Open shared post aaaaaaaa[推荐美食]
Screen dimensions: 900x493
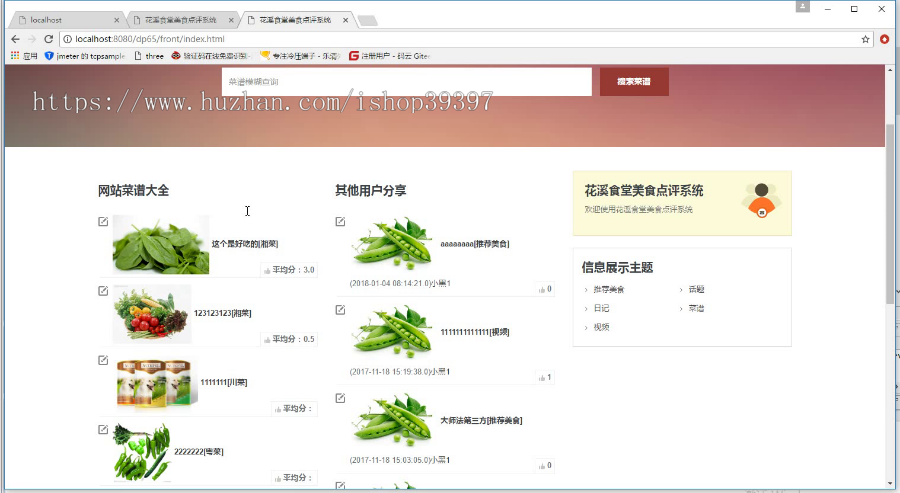(x=475, y=244)
